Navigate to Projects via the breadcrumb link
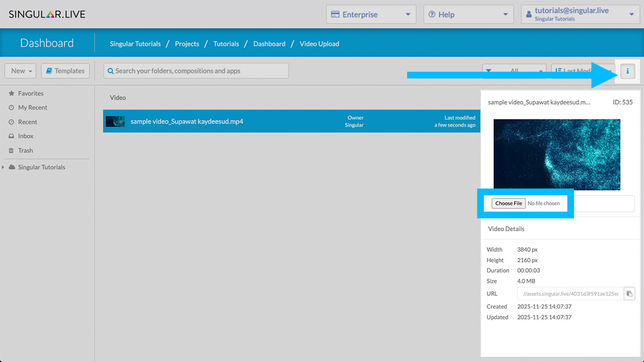 tap(187, 44)
